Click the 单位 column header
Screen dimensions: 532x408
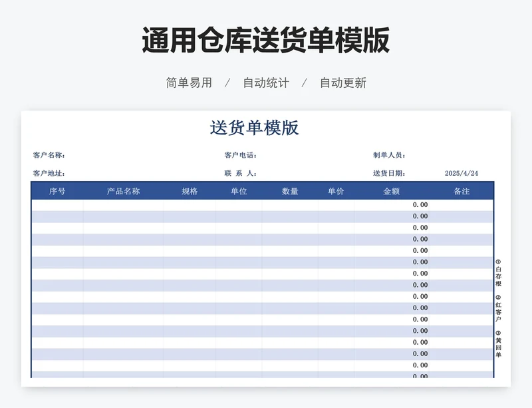239,191
